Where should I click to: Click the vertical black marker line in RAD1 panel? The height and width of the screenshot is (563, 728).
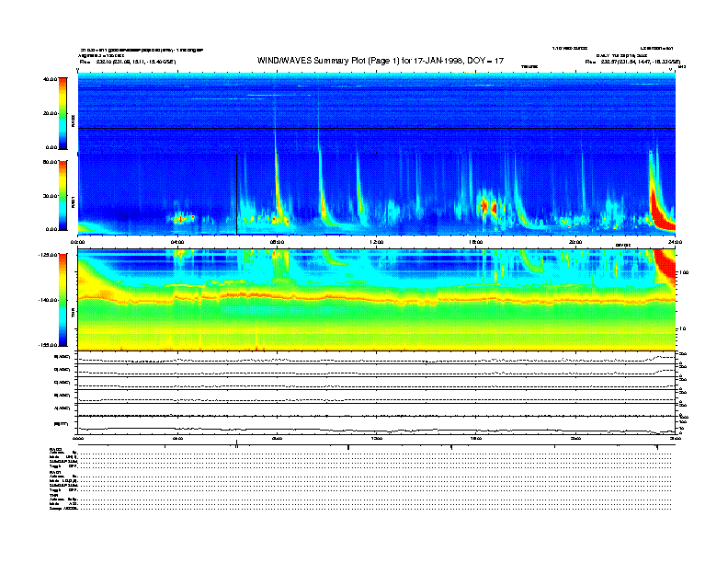coord(237,194)
